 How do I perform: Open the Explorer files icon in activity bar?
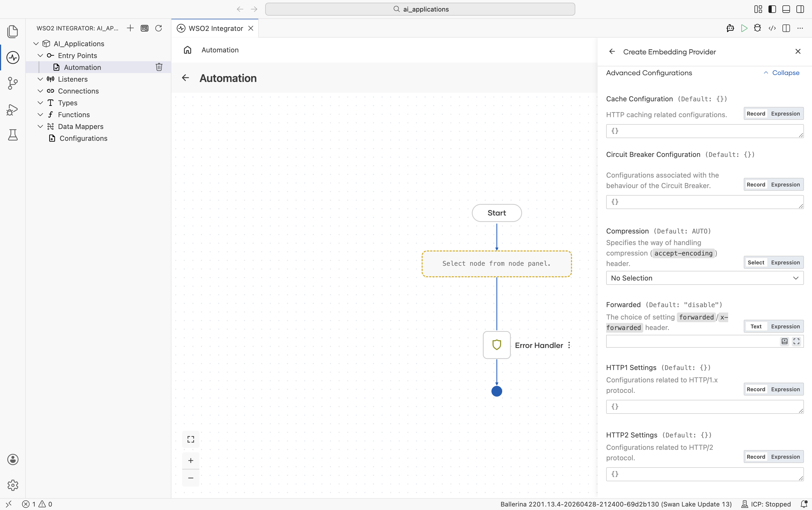pyautogui.click(x=13, y=31)
